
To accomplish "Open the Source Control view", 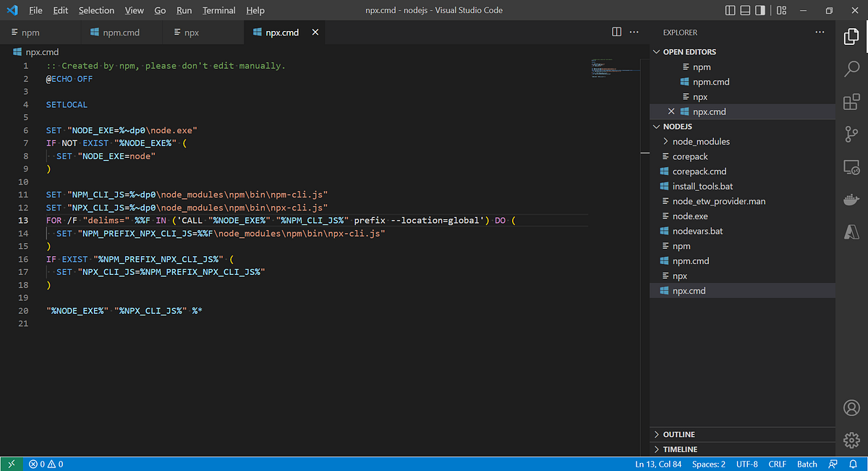I will coord(851,134).
